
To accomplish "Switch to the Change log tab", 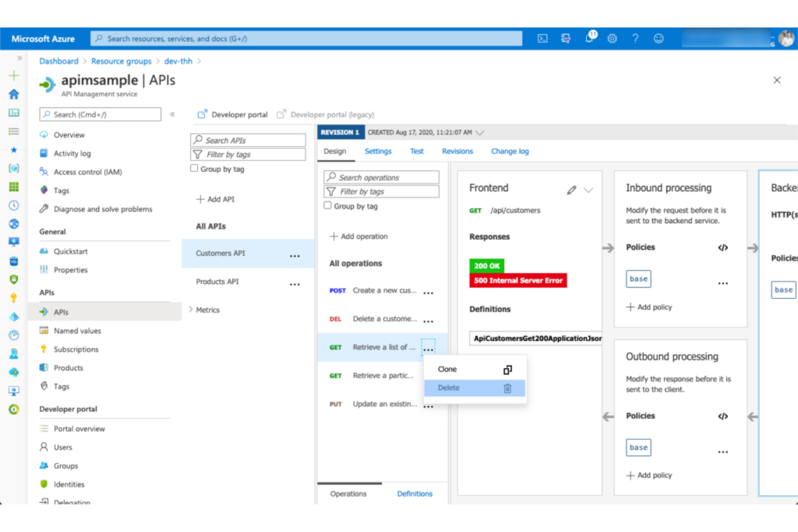I will coord(510,151).
